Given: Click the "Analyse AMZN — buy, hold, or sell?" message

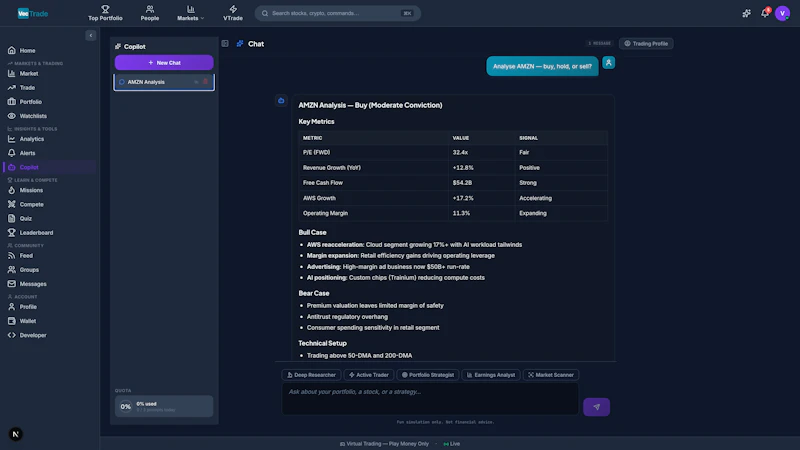Looking at the screenshot, I should click(x=542, y=66).
